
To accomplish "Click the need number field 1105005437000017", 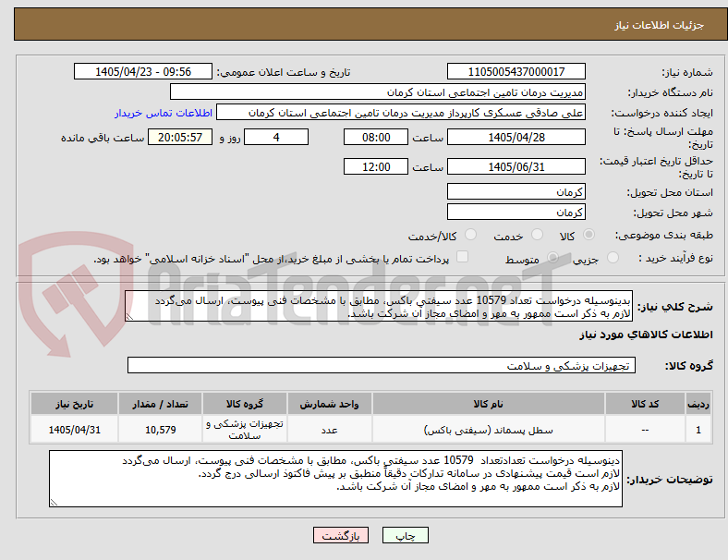I will 516,71.
